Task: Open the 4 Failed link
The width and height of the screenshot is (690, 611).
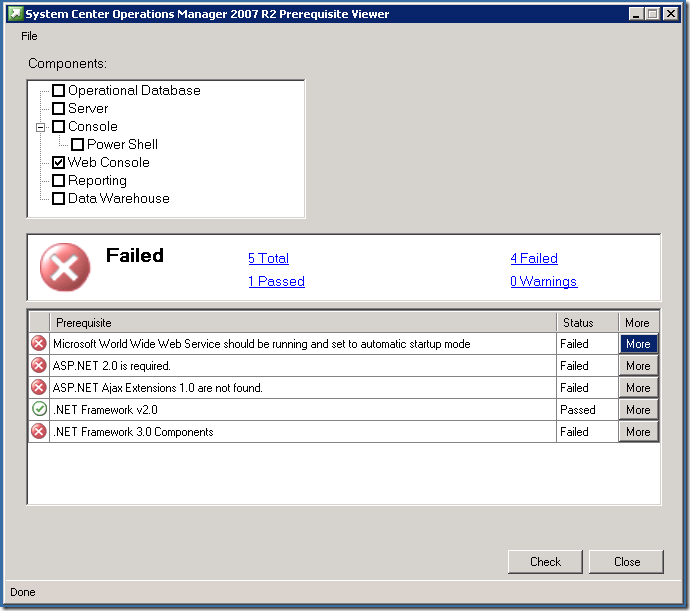Action: pyautogui.click(x=534, y=258)
